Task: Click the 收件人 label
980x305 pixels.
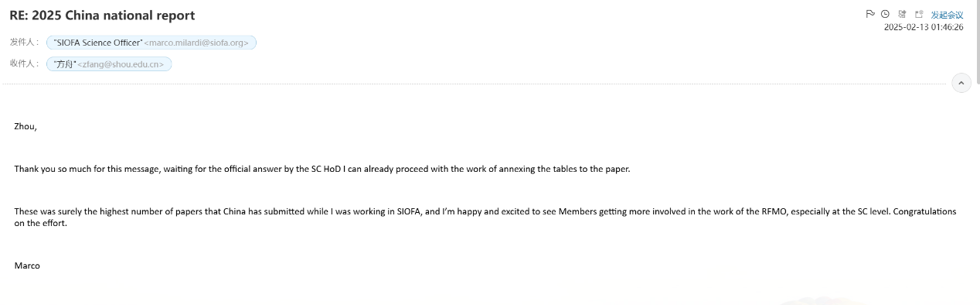Action: pyautogui.click(x=25, y=64)
